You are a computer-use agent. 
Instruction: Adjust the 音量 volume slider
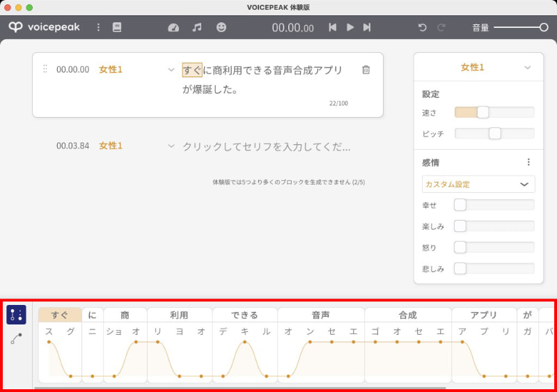(x=521, y=27)
